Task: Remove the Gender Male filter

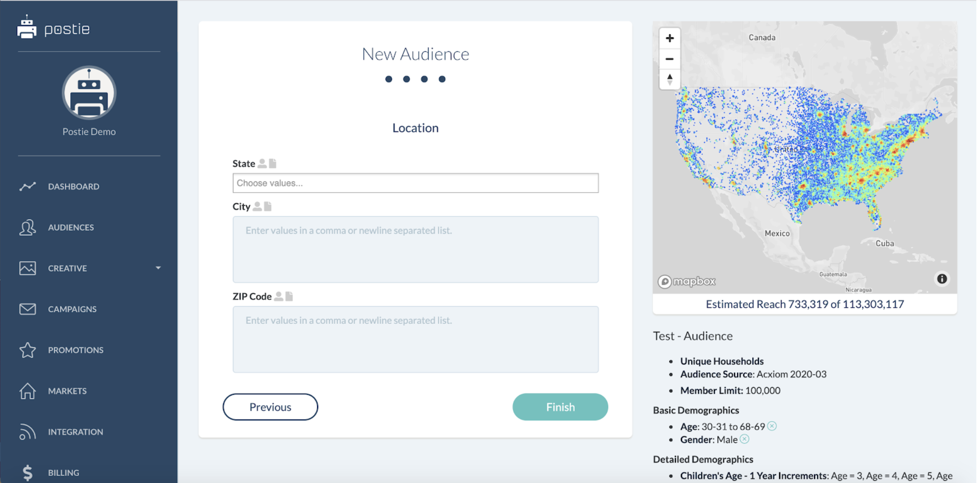Action: (x=744, y=439)
